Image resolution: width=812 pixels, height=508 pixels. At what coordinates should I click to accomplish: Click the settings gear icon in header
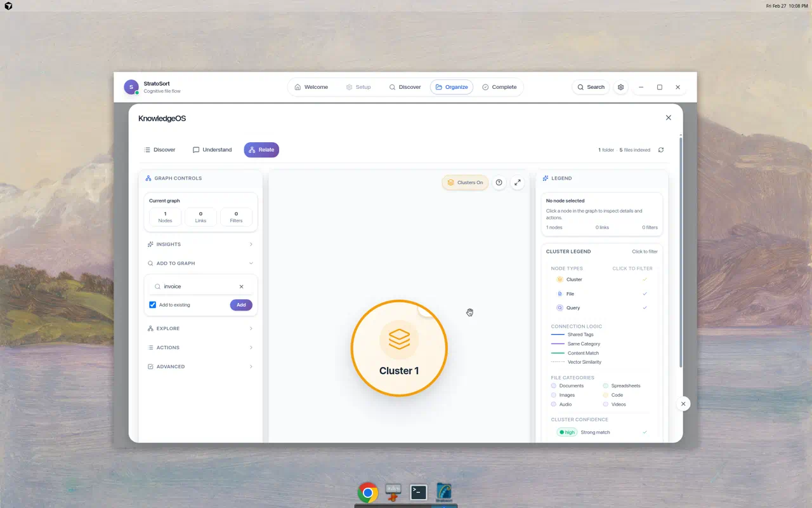(621, 87)
